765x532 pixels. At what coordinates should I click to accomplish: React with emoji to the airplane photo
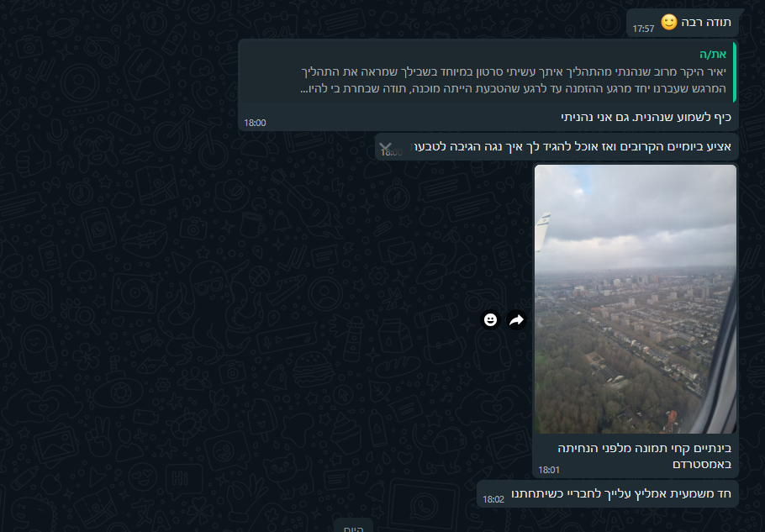490,320
